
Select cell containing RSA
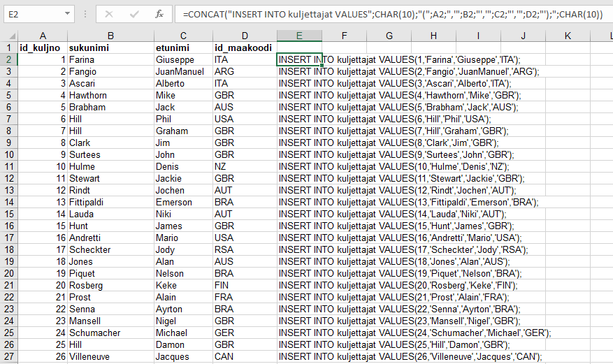tap(245, 249)
